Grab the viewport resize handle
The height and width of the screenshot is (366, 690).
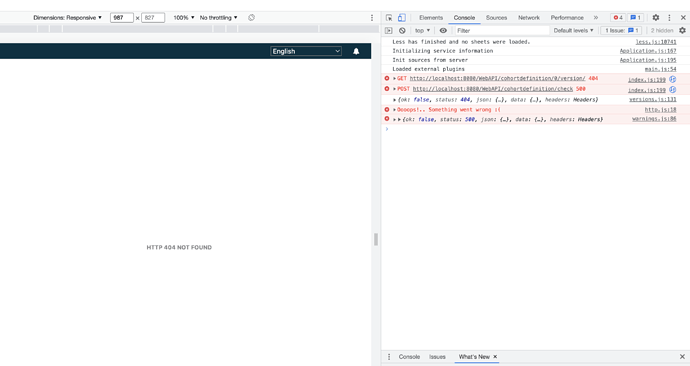[x=375, y=240]
